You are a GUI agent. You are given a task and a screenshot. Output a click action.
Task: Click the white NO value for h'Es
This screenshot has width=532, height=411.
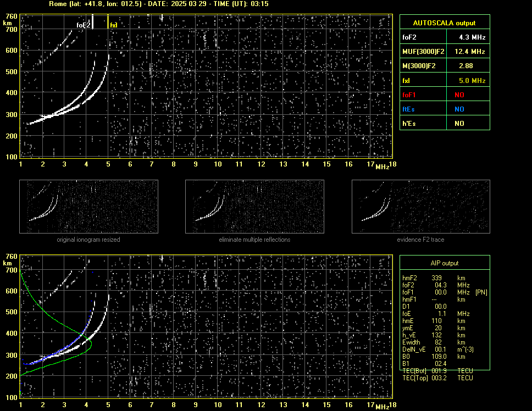tap(459, 124)
